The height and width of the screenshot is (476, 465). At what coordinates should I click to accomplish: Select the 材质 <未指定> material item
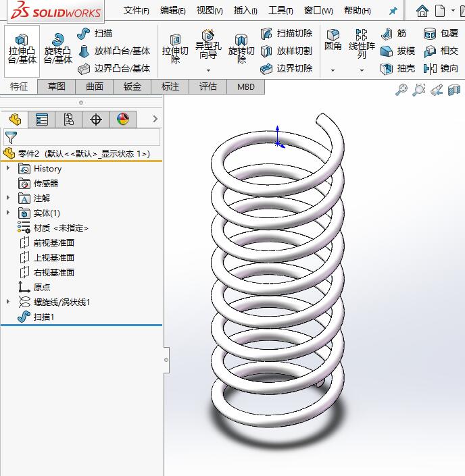(x=53, y=228)
